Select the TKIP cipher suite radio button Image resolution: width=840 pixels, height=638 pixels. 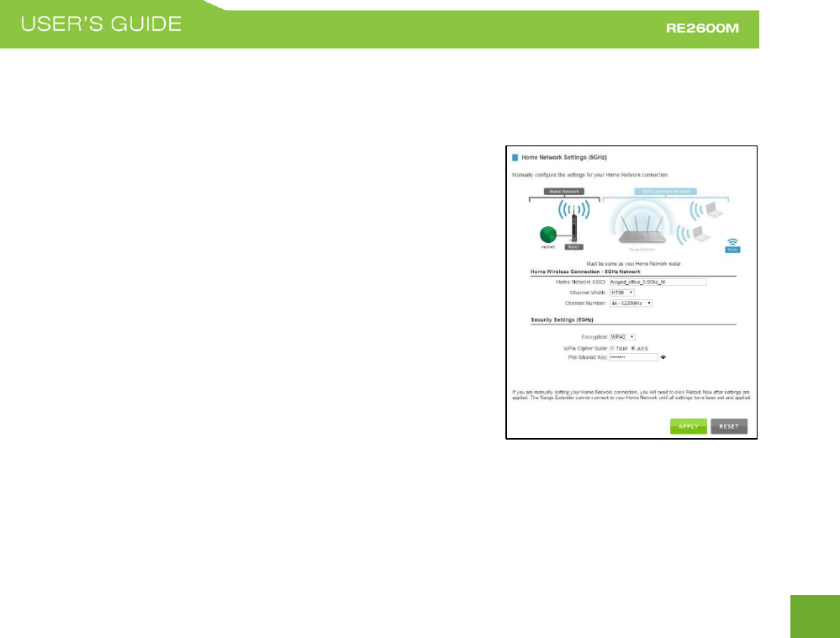(x=612, y=348)
